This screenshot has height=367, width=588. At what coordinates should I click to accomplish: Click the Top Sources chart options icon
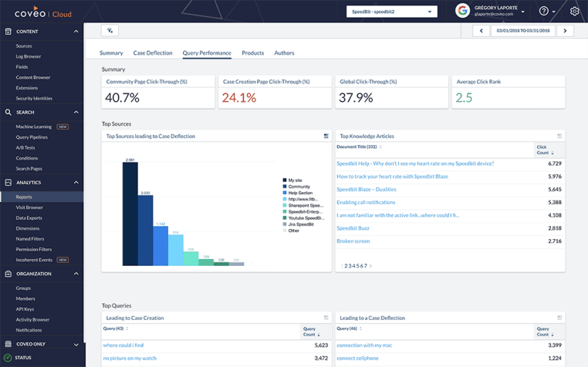326,136
